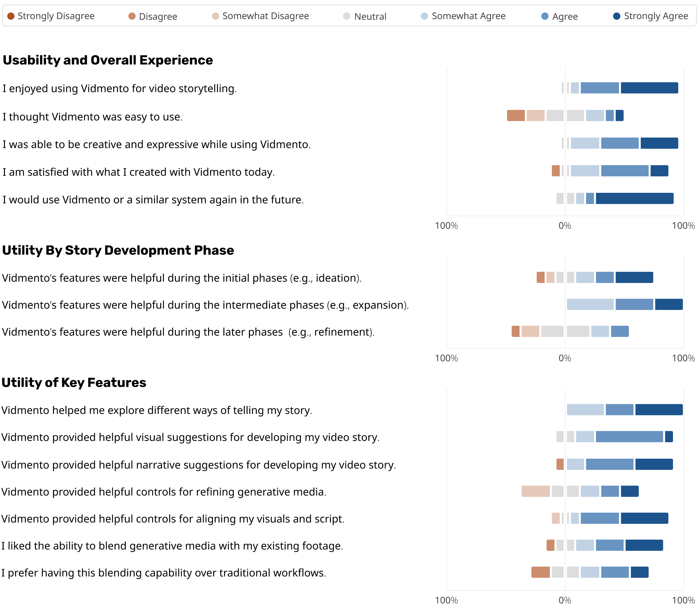Click the Strongly Disagree legend dot
This screenshot has width=700, height=612.
11,16
